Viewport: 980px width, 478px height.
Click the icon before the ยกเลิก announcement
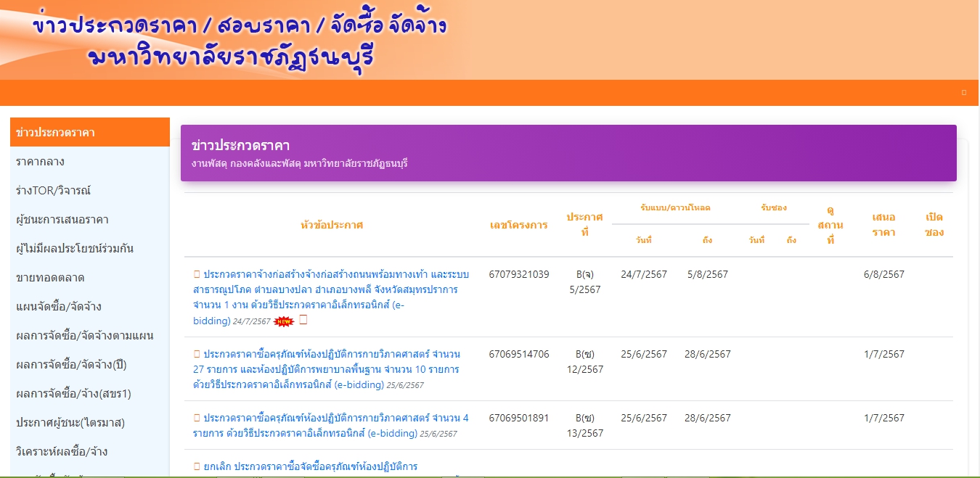[196, 466]
